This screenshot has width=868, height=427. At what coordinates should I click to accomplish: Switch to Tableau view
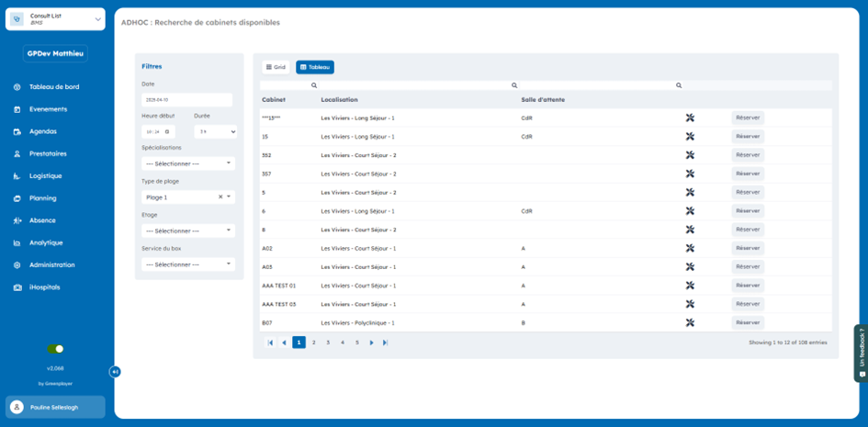315,67
